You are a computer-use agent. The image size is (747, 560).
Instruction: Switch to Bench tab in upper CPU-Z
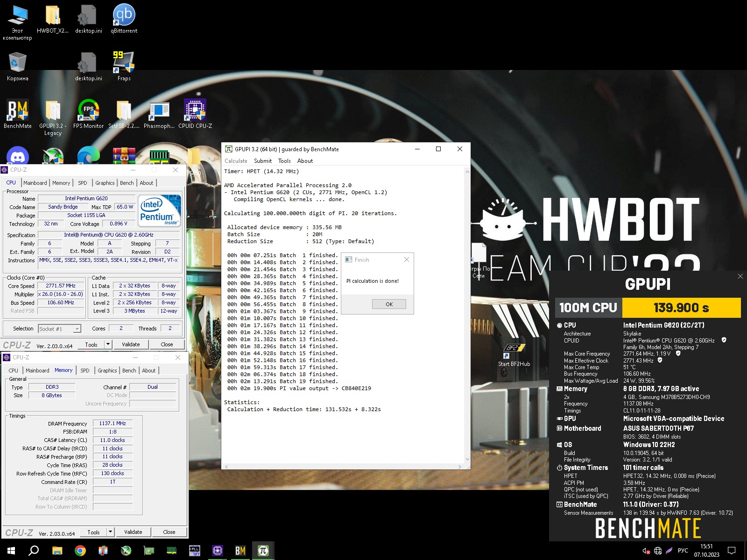click(127, 183)
